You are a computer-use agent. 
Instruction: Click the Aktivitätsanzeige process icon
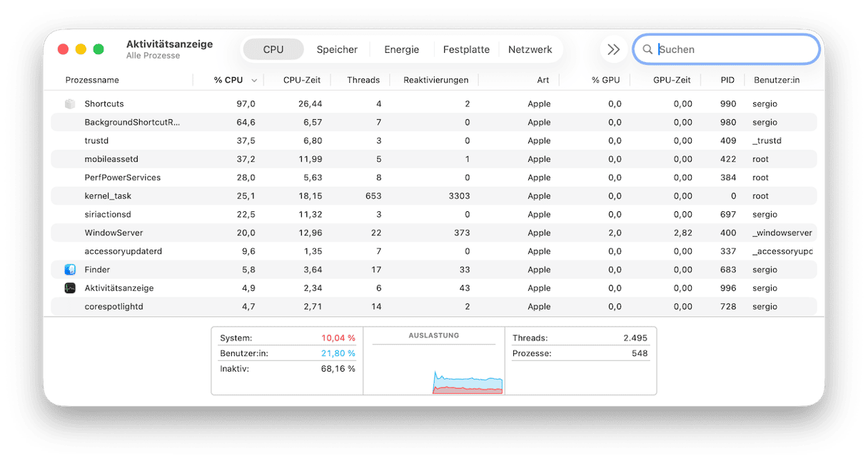(x=70, y=288)
